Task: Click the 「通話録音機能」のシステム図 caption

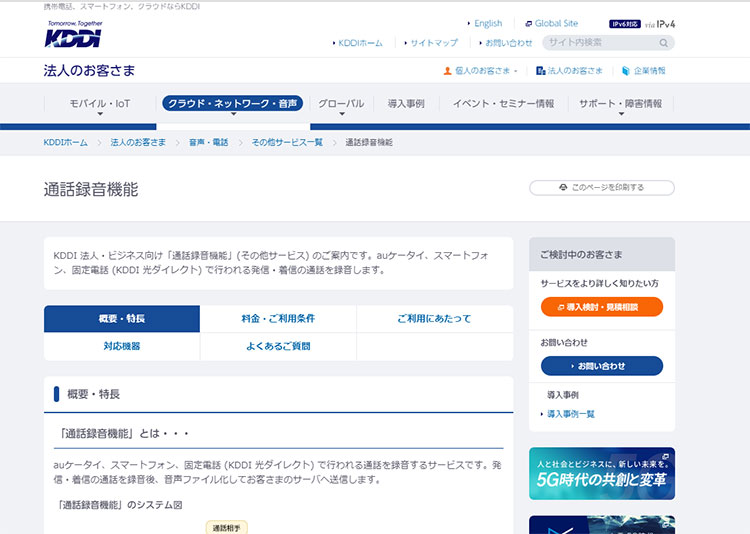Action: 120,505
